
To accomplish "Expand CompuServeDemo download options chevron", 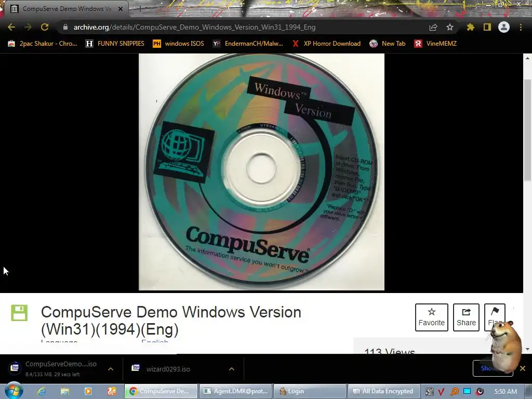I will (111, 369).
